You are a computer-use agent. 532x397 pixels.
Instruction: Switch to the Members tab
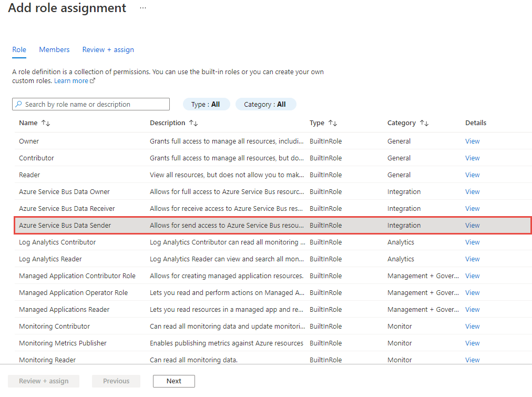click(x=54, y=49)
